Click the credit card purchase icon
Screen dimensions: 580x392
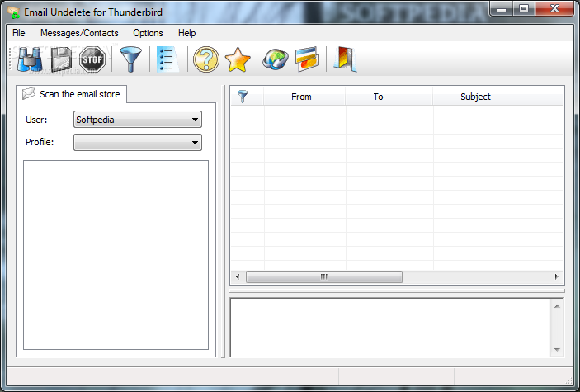coord(307,59)
